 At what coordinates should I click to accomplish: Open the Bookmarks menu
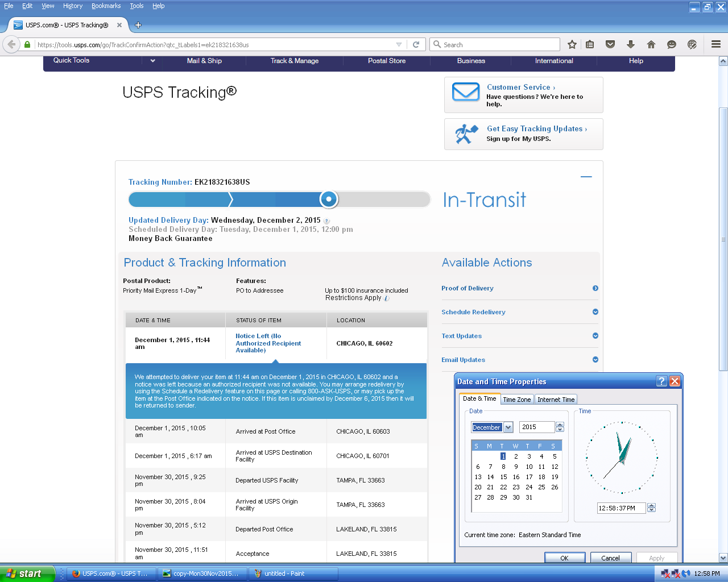point(106,6)
